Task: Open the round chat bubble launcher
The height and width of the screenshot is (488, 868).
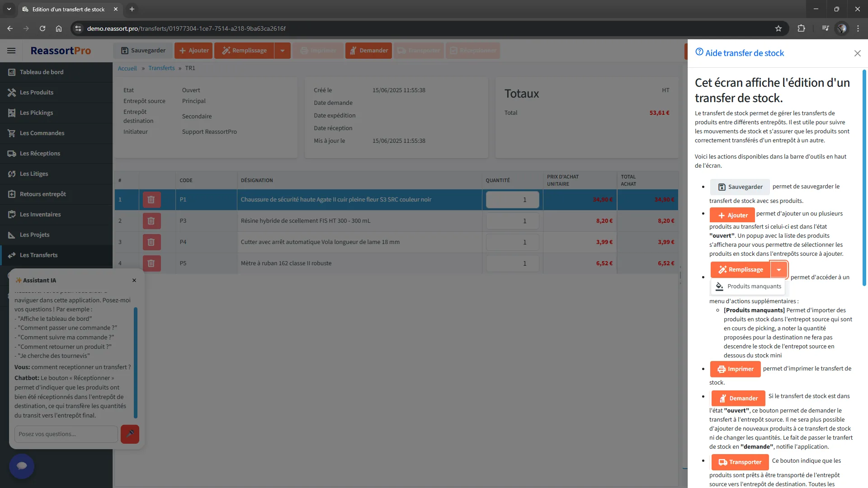Action: click(x=22, y=466)
